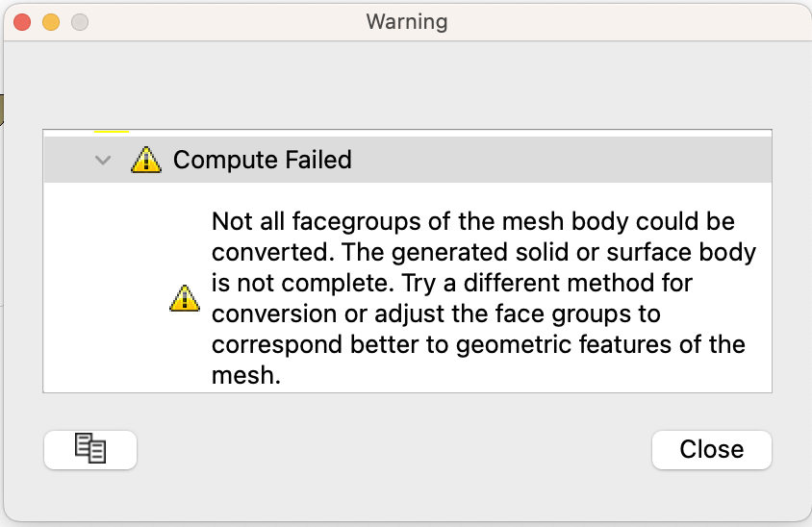Click the gray zoom window button
Viewport: 812px width, 527px height.
click(x=80, y=21)
